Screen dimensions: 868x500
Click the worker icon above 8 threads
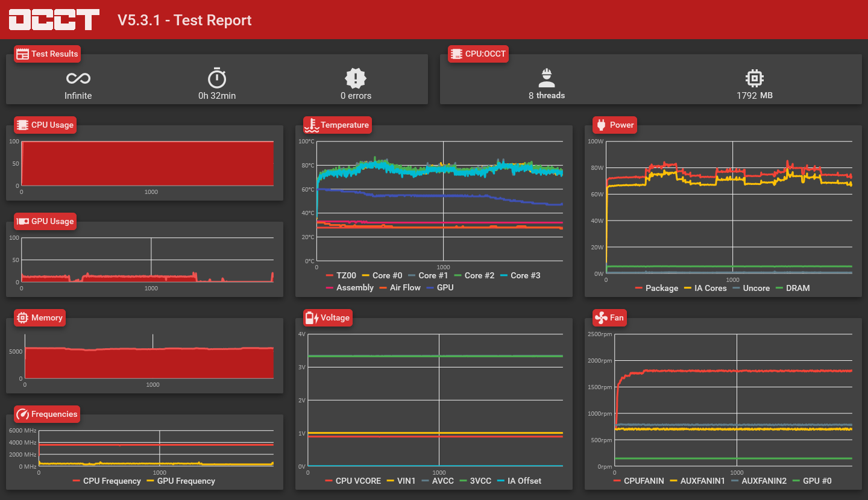pos(546,78)
